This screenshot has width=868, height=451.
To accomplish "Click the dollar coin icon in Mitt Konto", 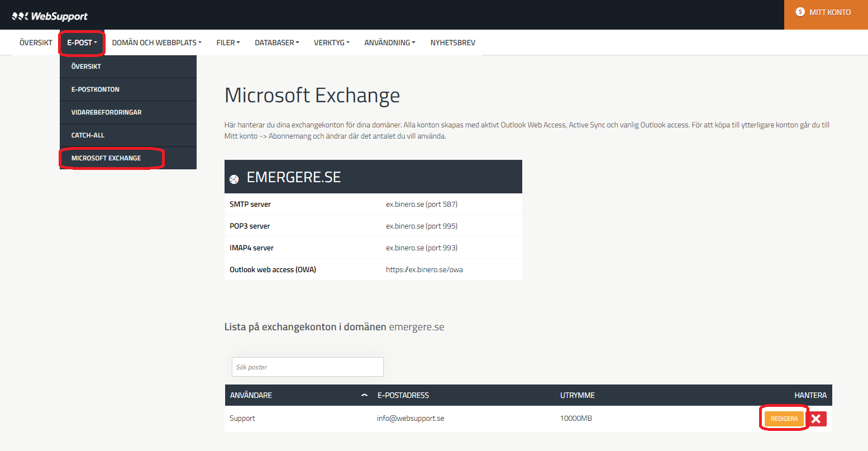I will 800,12.
